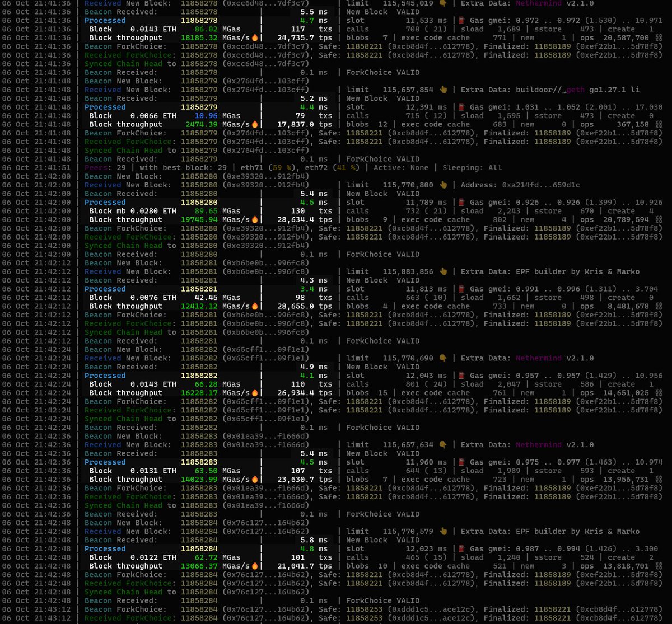Click the '23,630.7' tps value
This screenshot has height=624, width=672.
coord(296,479)
